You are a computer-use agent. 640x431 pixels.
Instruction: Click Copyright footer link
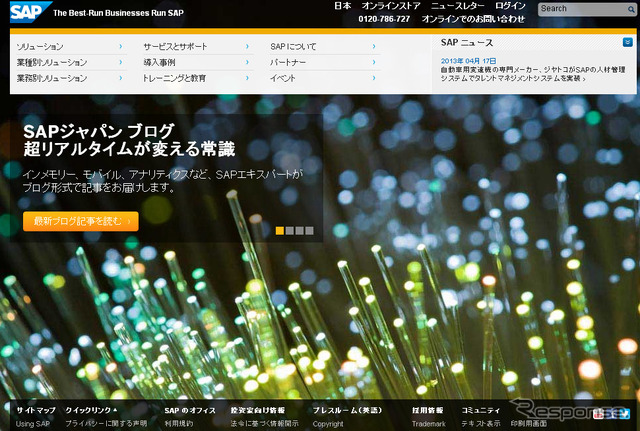[x=328, y=424]
